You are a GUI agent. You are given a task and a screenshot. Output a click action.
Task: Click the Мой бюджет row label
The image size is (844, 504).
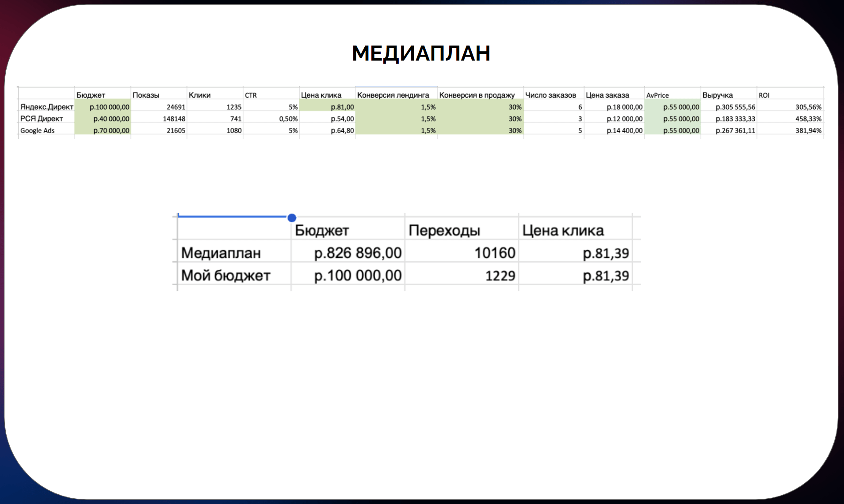click(225, 275)
